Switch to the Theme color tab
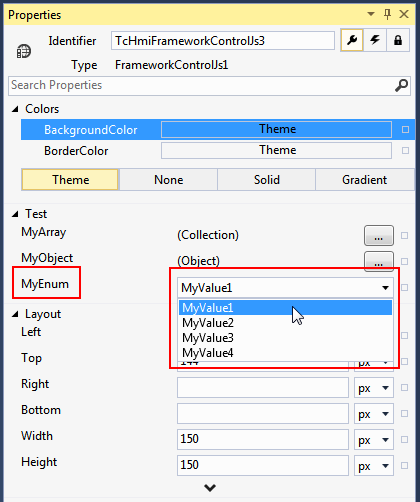420x502 pixels. [x=70, y=180]
